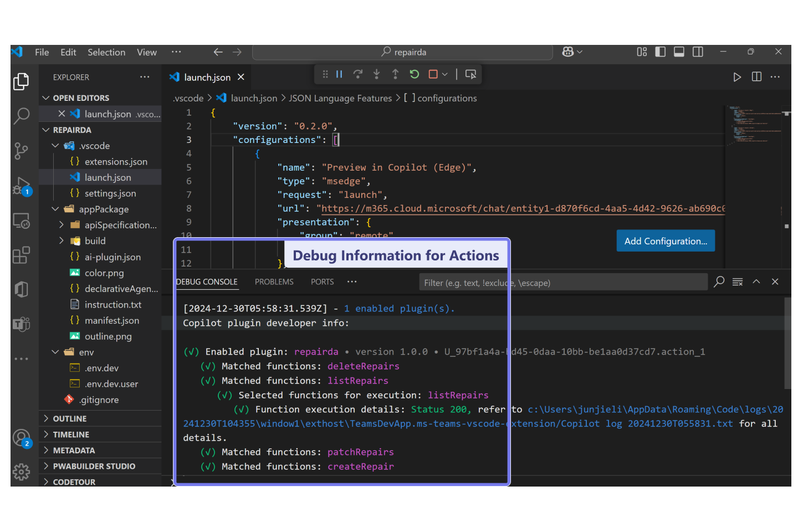Grab the debug toolbar drag handle

[x=325, y=74]
